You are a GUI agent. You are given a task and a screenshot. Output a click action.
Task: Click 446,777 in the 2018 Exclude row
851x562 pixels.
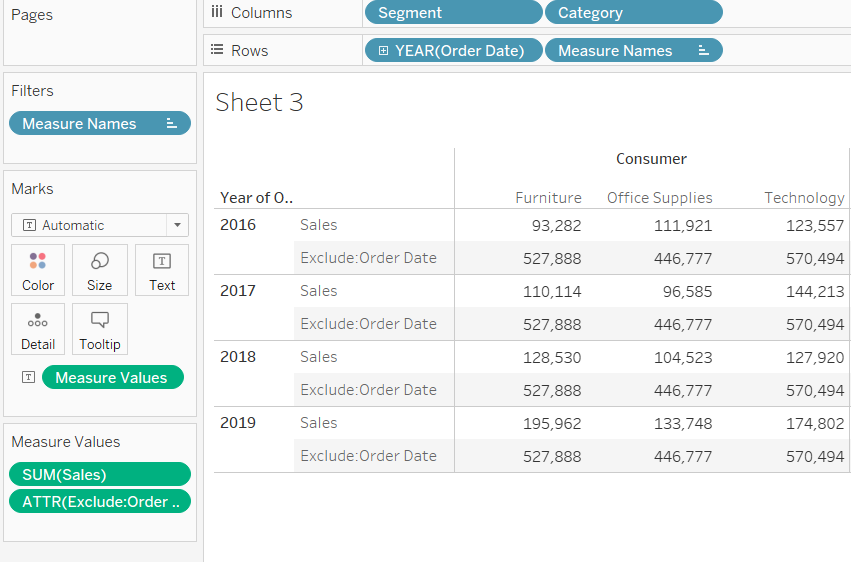683,391
